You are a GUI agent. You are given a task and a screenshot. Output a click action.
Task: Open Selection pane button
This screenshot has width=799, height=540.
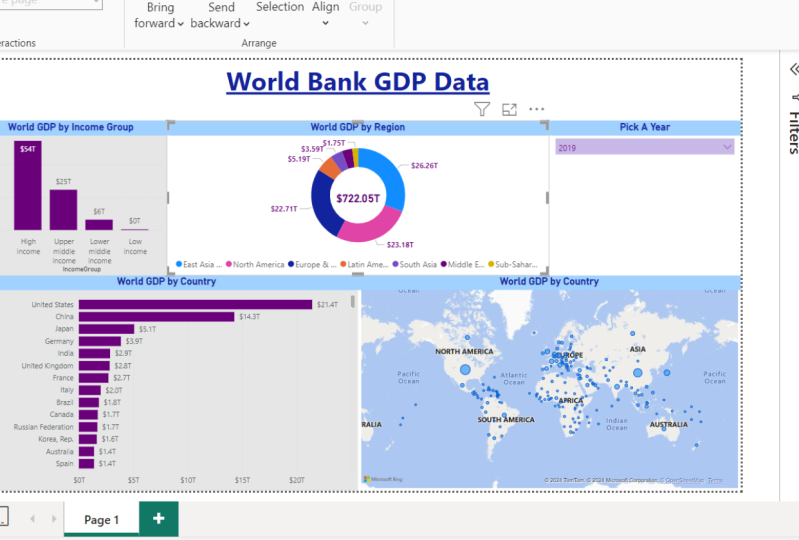click(x=280, y=7)
